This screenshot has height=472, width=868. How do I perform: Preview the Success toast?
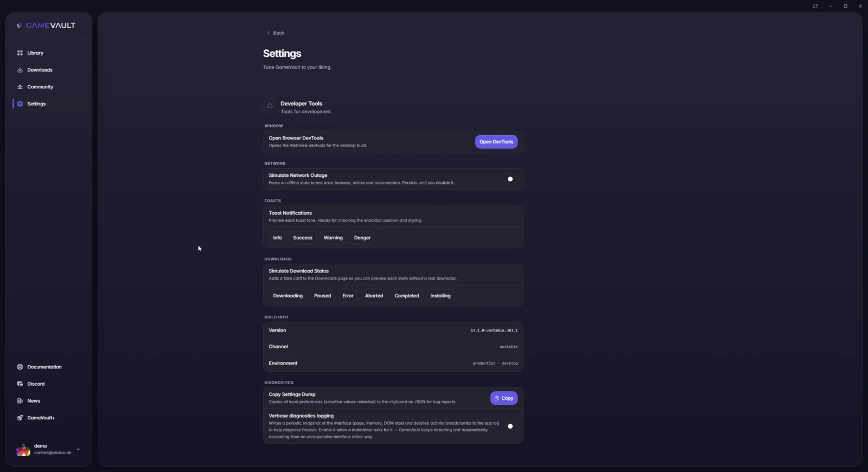coord(303,238)
